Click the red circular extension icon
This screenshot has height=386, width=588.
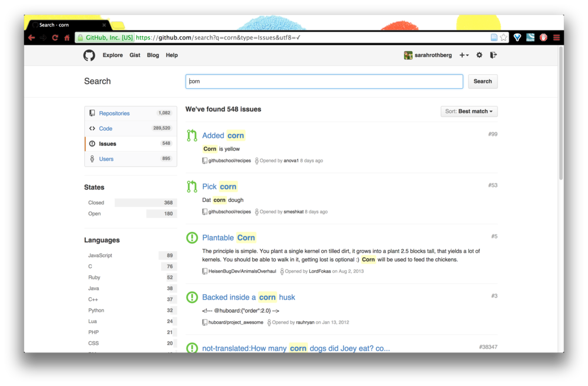click(543, 38)
